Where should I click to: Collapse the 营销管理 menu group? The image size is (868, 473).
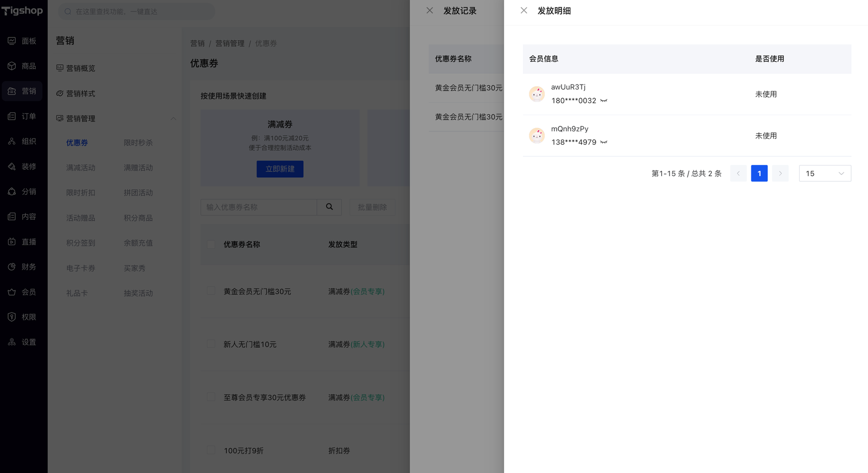[173, 119]
